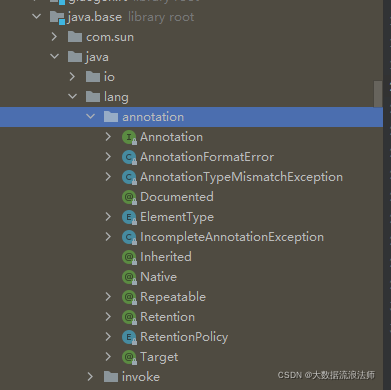Click the java folder icon
Viewport: 391px width, 390px height.
[75, 57]
